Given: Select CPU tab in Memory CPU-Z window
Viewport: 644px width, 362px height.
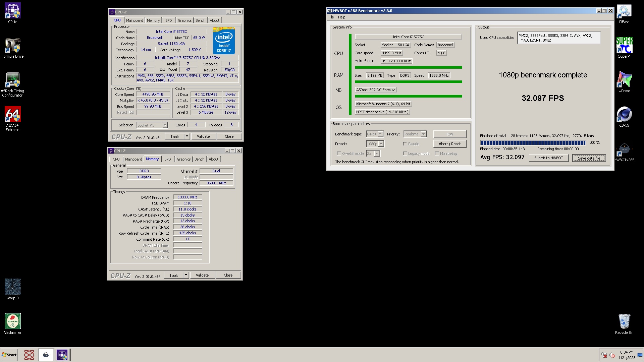Looking at the screenshot, I should [116, 159].
